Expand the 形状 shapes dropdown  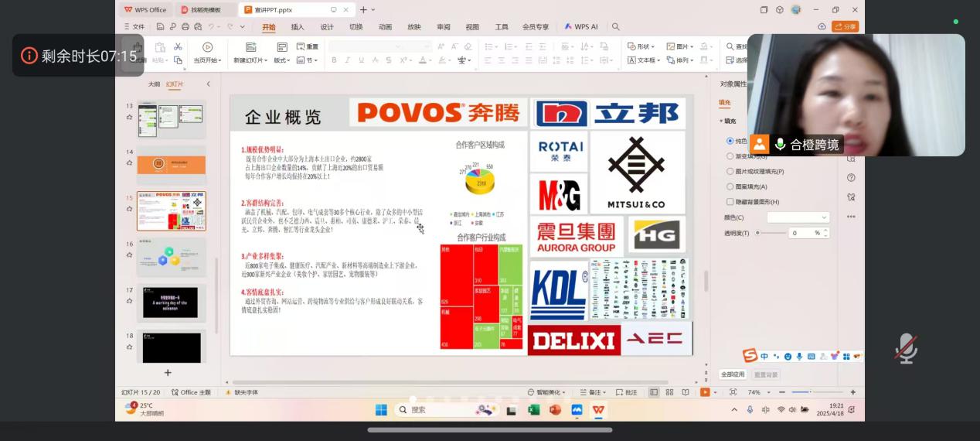coord(641,46)
